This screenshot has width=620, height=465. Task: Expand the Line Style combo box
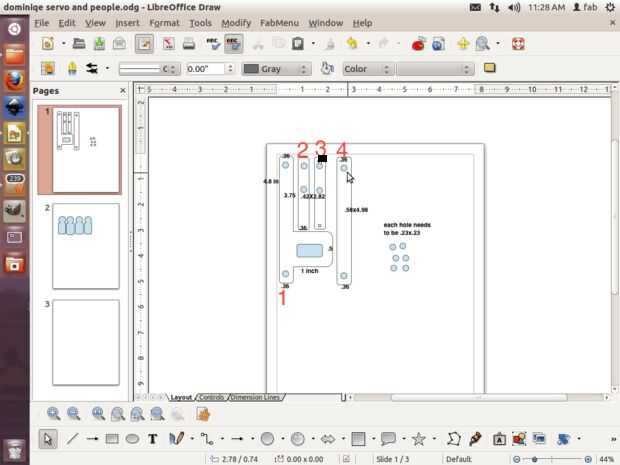[149, 69]
